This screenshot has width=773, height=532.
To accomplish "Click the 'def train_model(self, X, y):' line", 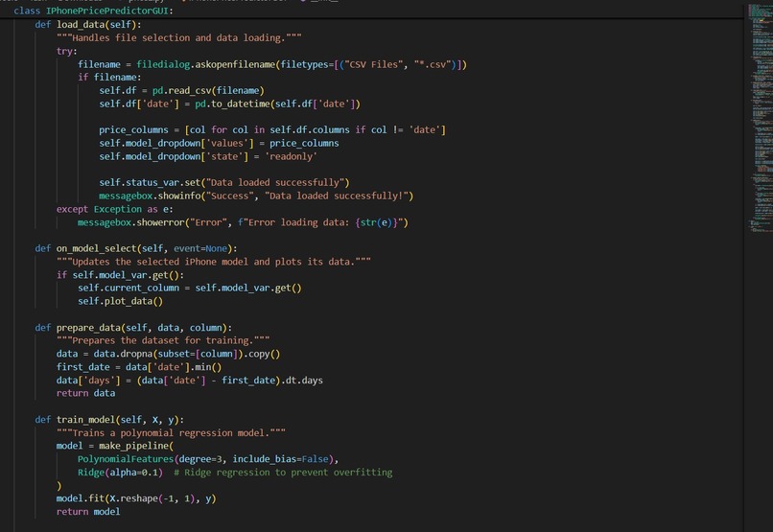I will [x=109, y=420].
